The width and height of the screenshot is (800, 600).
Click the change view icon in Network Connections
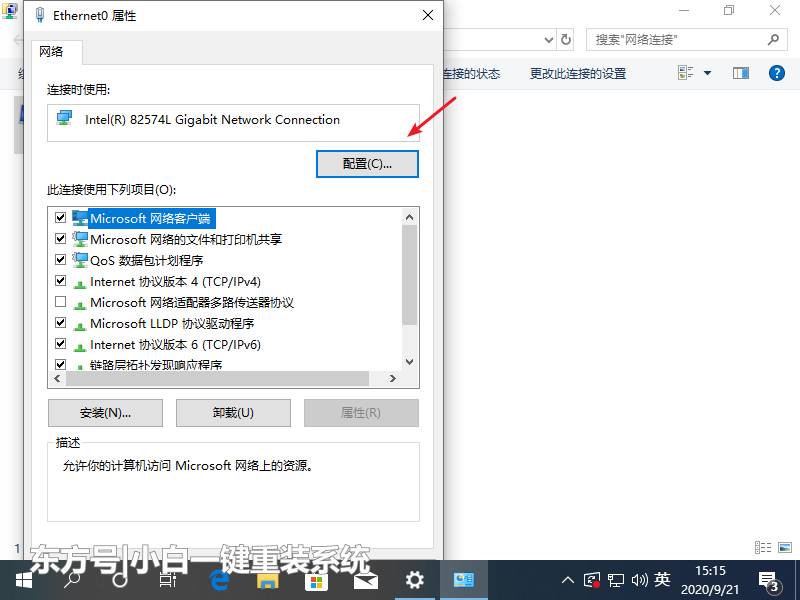click(685, 73)
